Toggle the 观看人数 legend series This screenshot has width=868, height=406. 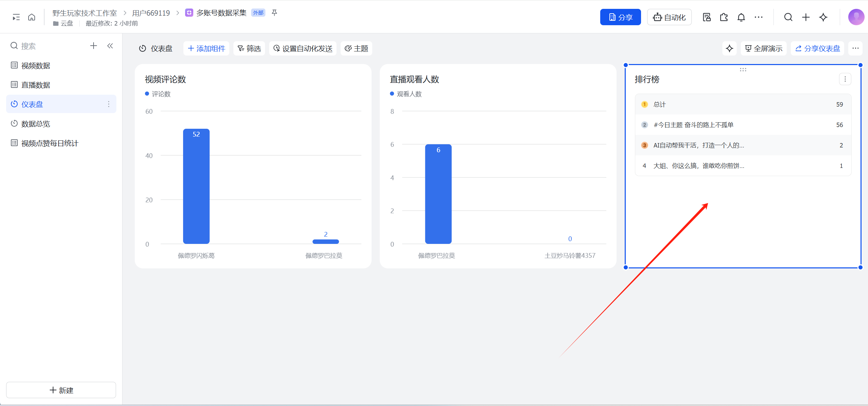pos(406,94)
